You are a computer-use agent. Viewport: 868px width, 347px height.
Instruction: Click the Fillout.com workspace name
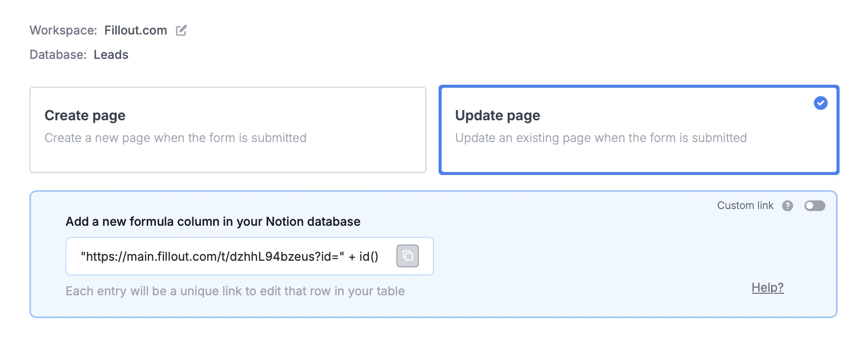(x=136, y=30)
